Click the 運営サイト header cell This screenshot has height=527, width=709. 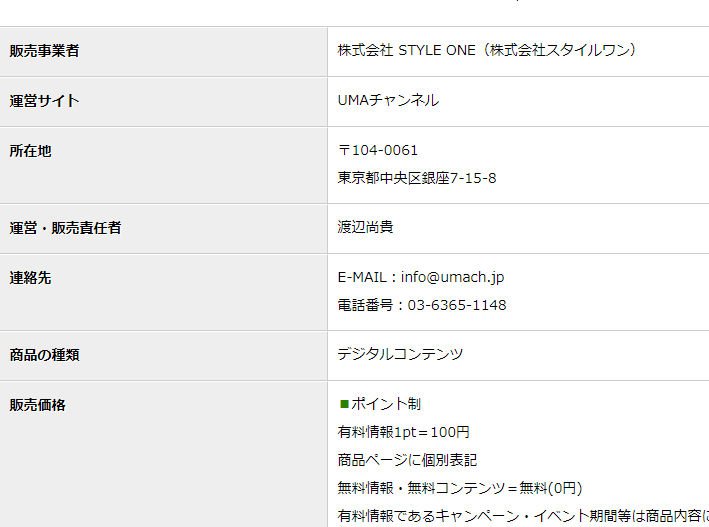click(163, 102)
